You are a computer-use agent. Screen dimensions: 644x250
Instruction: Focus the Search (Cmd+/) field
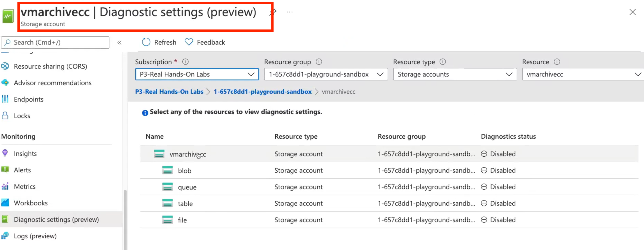click(x=55, y=42)
